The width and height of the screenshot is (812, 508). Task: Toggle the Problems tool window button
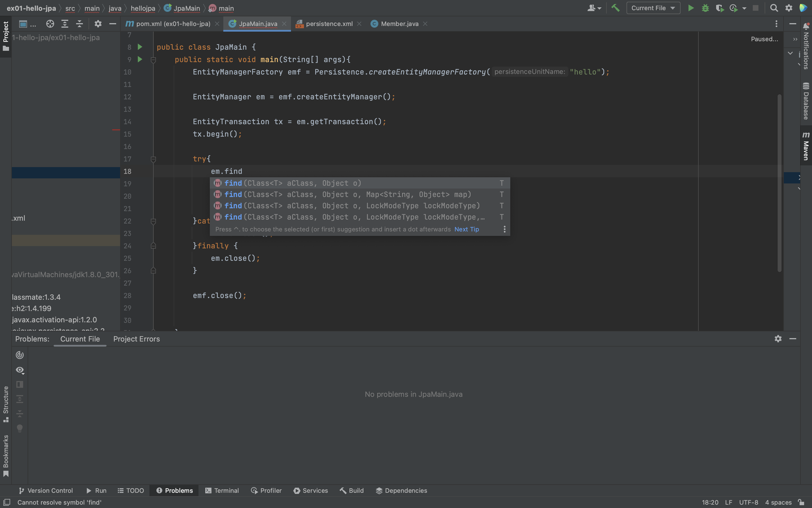tap(175, 491)
